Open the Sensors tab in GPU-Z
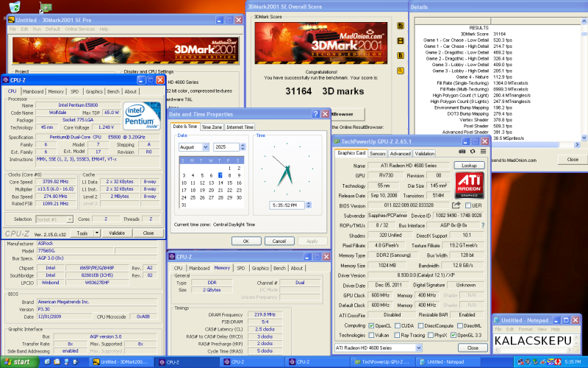588x368 pixels. pyautogui.click(x=378, y=154)
